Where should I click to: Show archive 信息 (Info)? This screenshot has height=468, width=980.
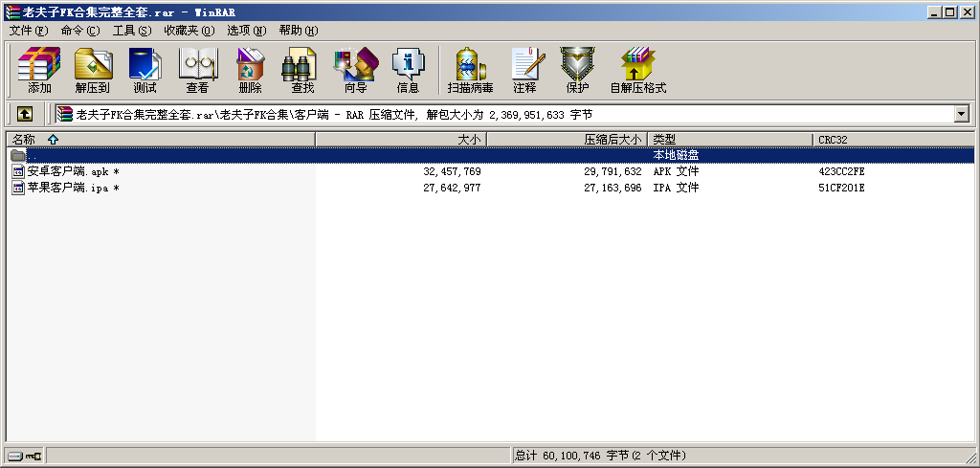coord(408,70)
